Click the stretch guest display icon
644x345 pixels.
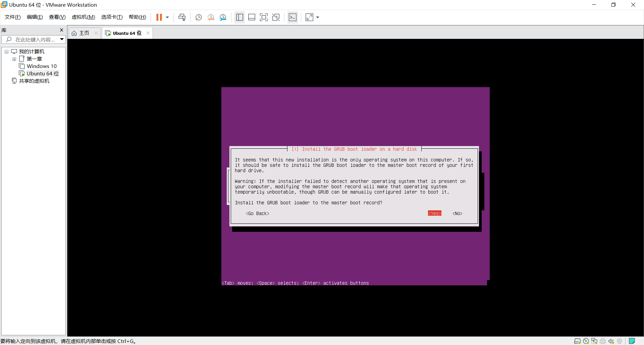click(x=309, y=17)
